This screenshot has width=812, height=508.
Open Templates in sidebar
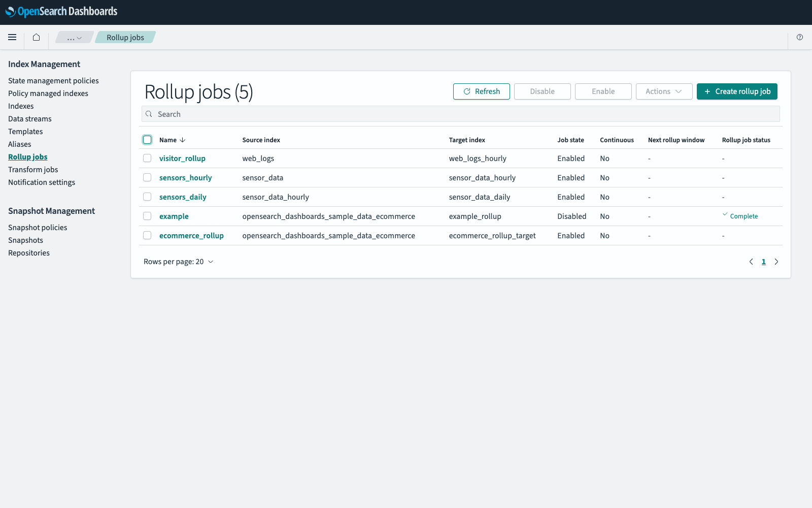[25, 132]
